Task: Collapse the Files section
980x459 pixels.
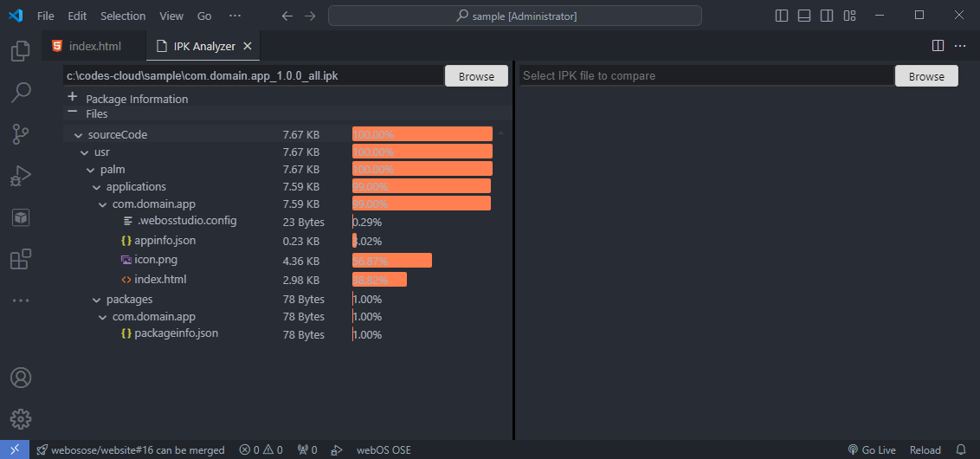Action: (x=73, y=112)
